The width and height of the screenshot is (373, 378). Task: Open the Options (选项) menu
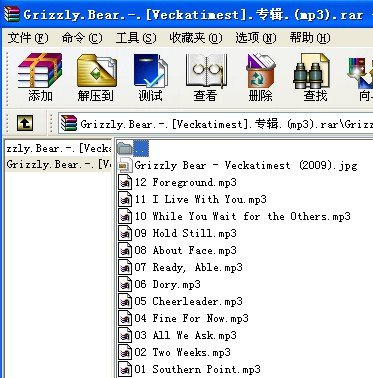[256, 38]
